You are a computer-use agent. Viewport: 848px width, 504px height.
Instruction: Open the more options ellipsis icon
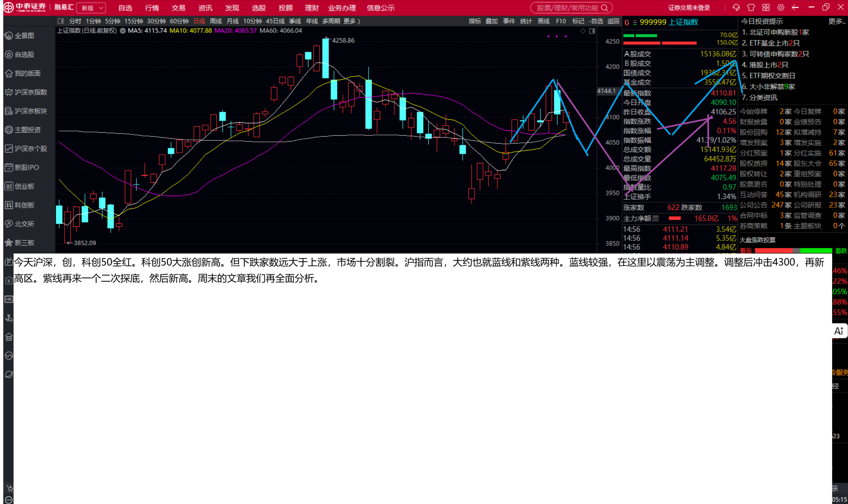pyautogui.click(x=9, y=500)
